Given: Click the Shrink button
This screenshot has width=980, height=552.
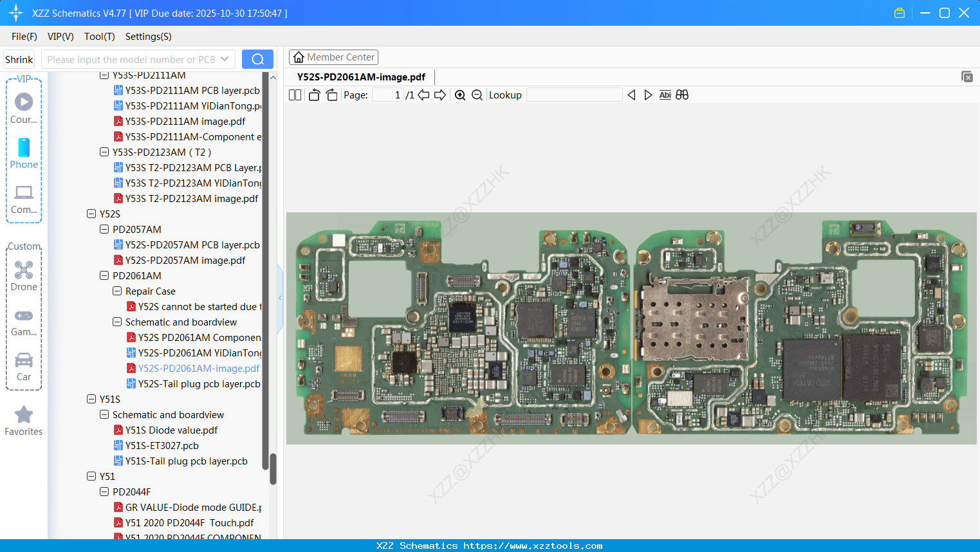Looking at the screenshot, I should (x=19, y=59).
